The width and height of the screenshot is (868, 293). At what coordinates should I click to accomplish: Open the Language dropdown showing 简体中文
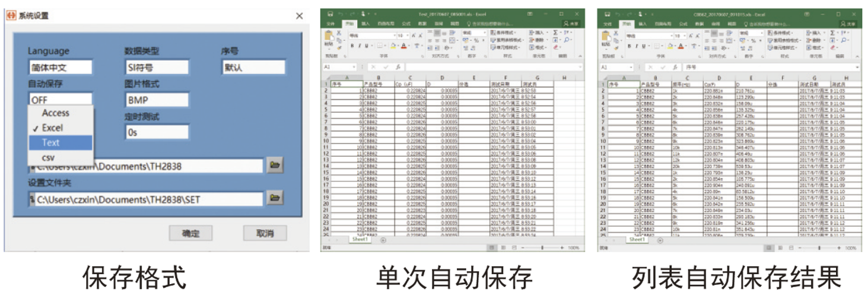click(x=60, y=67)
